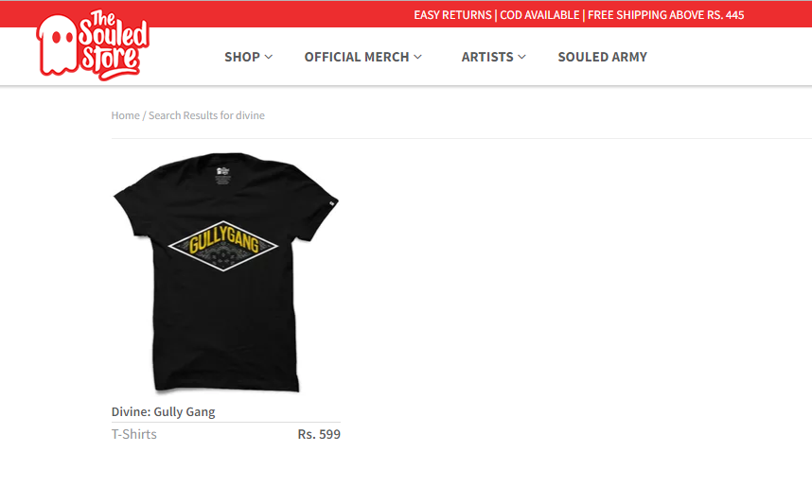
Task: Expand the OFFICIAL MERCH dropdown chevron
Action: coord(417,57)
